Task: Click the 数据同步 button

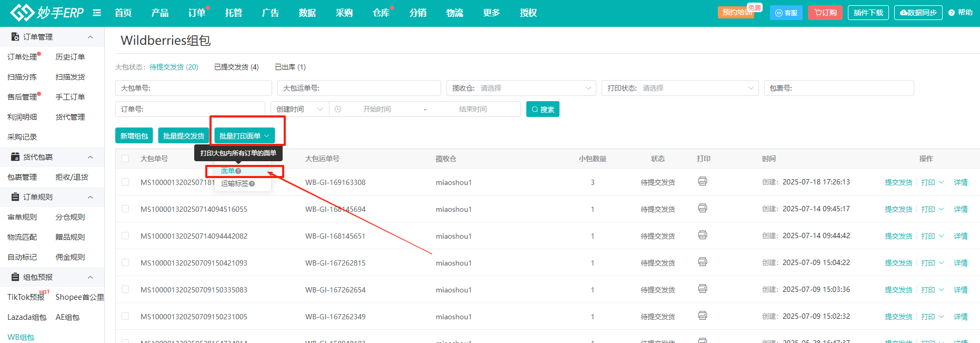Action: 918,13
